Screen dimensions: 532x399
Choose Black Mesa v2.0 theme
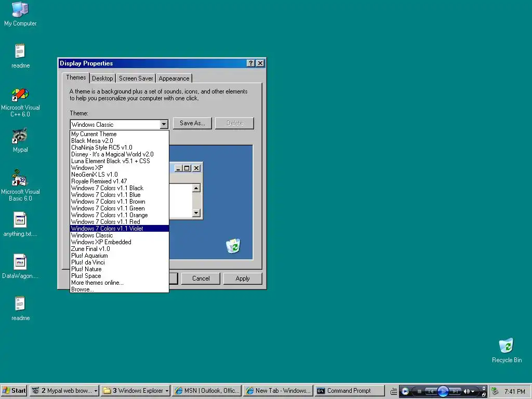click(119, 141)
